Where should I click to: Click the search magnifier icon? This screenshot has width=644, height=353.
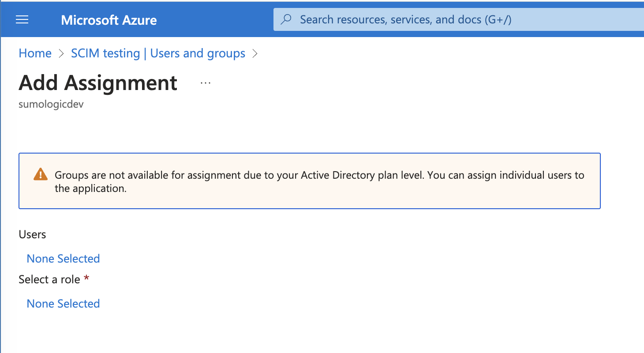click(286, 19)
